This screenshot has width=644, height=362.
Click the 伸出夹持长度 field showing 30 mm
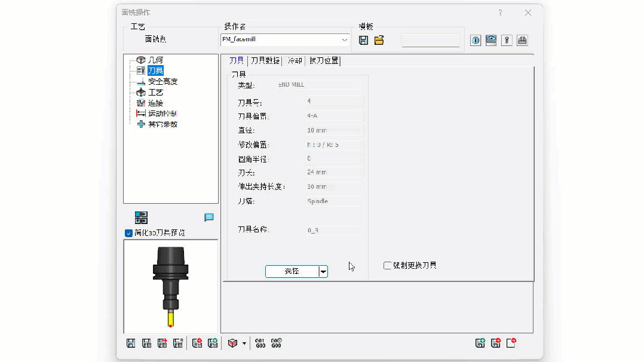[334, 186]
